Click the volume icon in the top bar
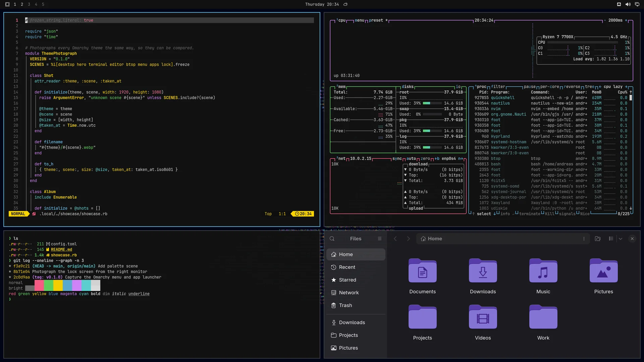The width and height of the screenshot is (644, 362). 628,4
